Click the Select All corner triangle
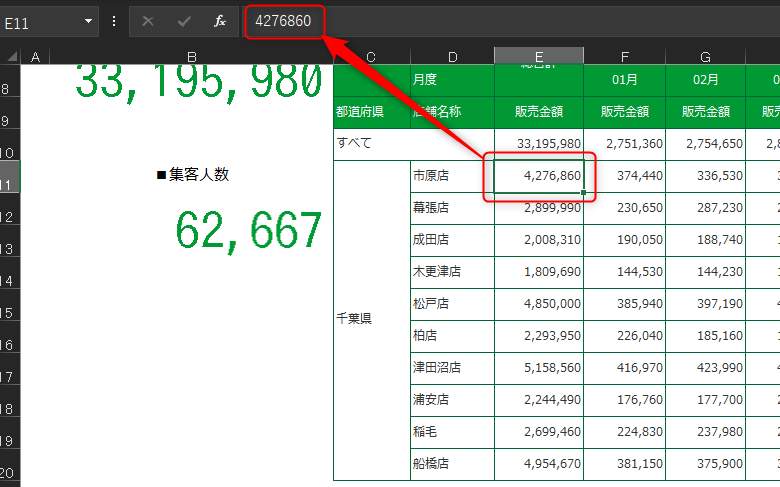This screenshot has width=780, height=487. (11, 56)
